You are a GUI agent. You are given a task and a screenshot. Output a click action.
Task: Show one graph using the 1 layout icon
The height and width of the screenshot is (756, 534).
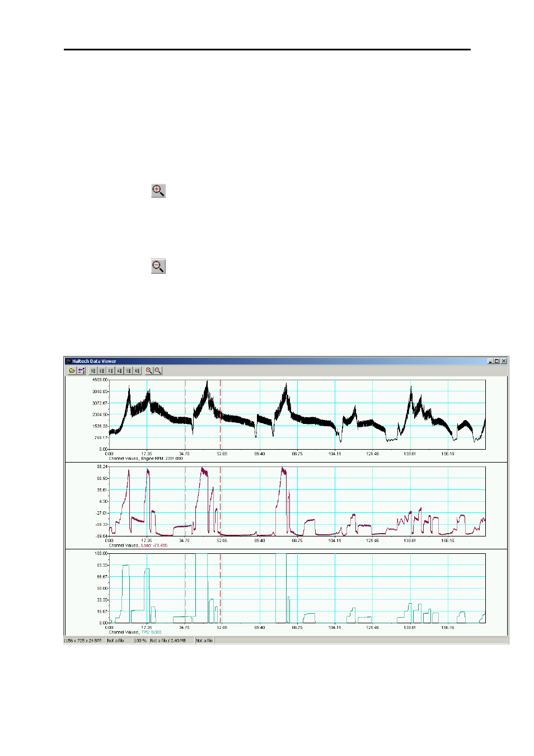(x=93, y=371)
